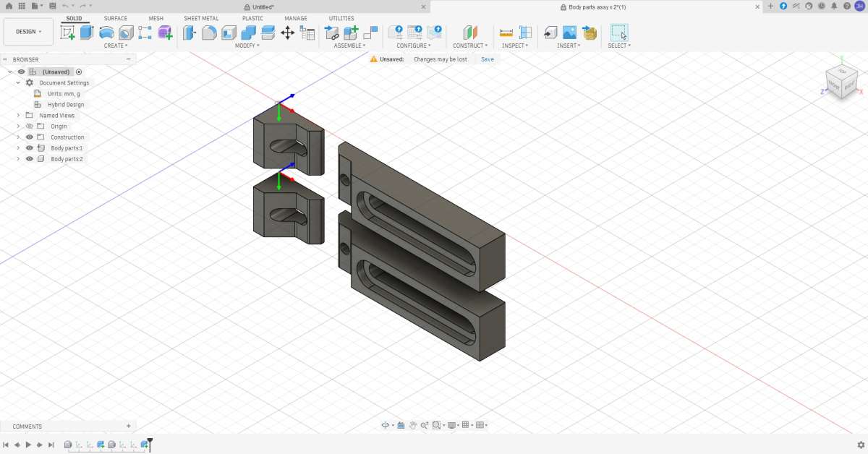This screenshot has height=454, width=868.
Task: Select the Insert Component tool in Assemble
Action: pos(332,33)
